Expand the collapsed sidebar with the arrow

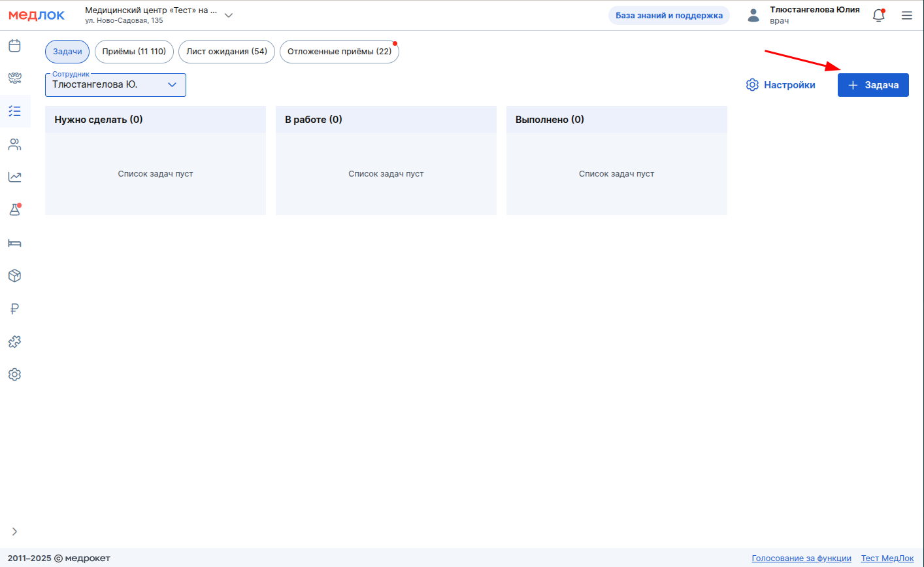click(14, 532)
